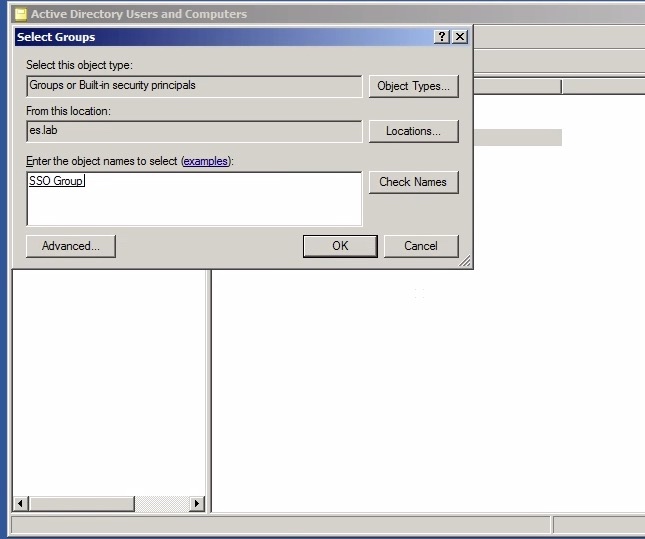Image resolution: width=645 pixels, height=539 pixels.
Task: Open the Locations browser
Action: pyautogui.click(x=413, y=131)
